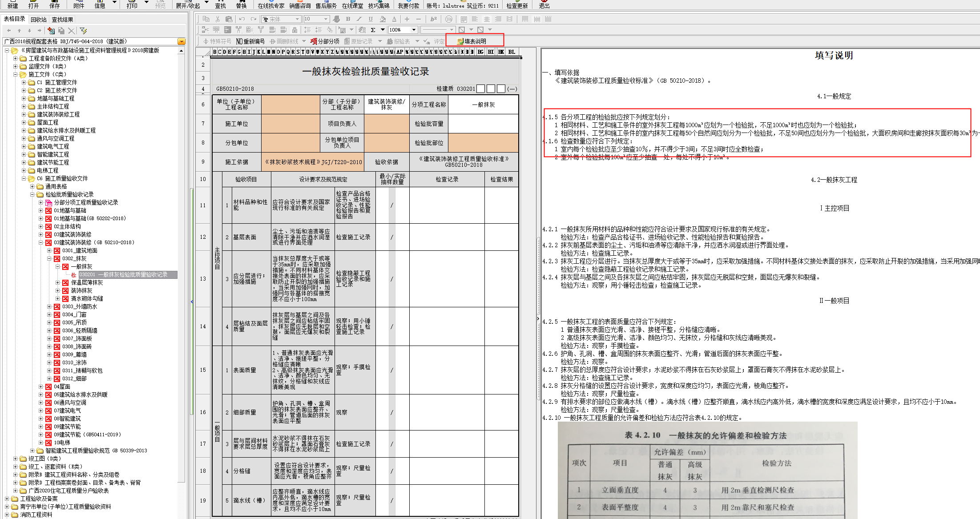Screen dimensions: 980x519
Task: Click the cut scissors icon
Action: click(x=218, y=19)
